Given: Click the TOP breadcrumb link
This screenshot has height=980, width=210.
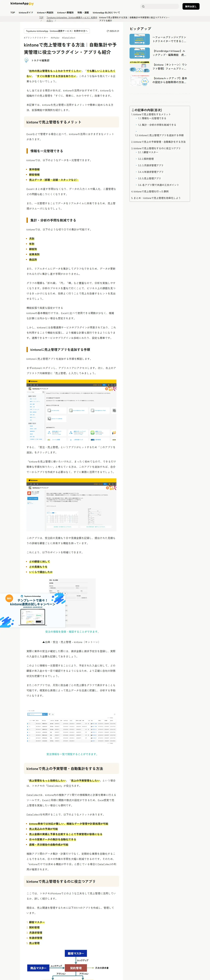Looking at the screenshot, I should pyautogui.click(x=41, y=17).
